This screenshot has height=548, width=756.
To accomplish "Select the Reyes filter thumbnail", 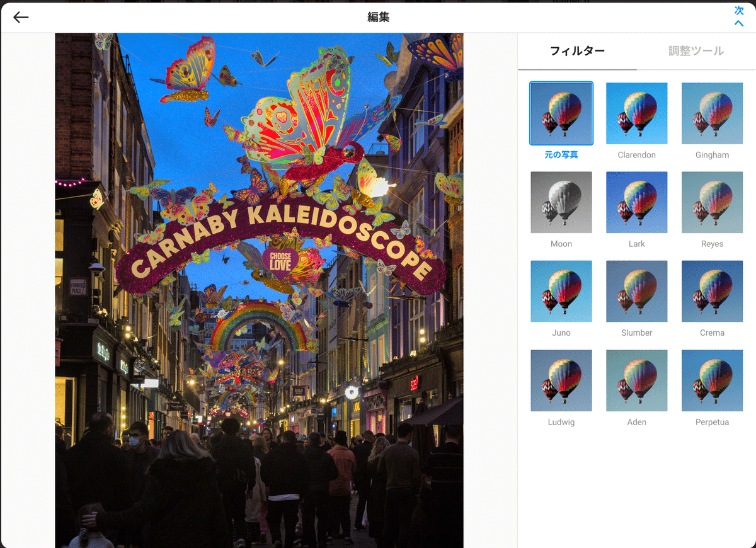I will [713, 202].
